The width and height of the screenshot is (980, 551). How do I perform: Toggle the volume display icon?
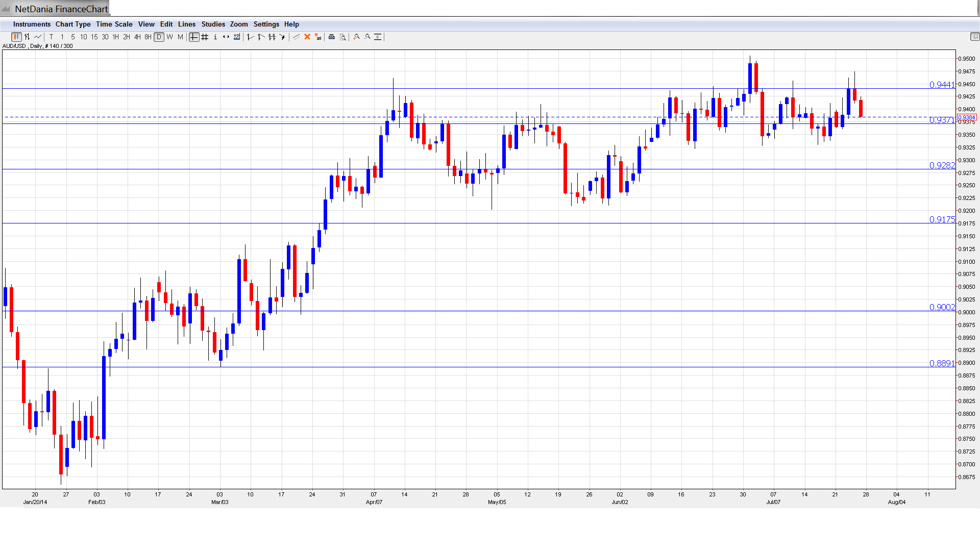point(237,37)
